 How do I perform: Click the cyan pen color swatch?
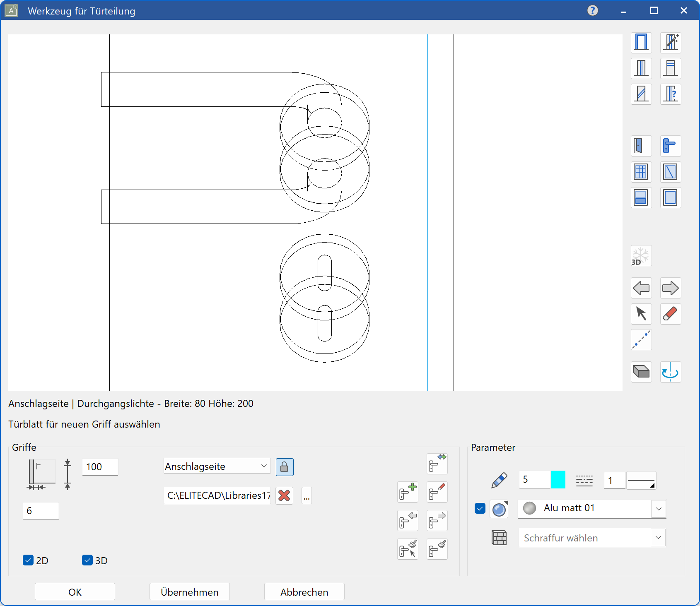click(558, 480)
